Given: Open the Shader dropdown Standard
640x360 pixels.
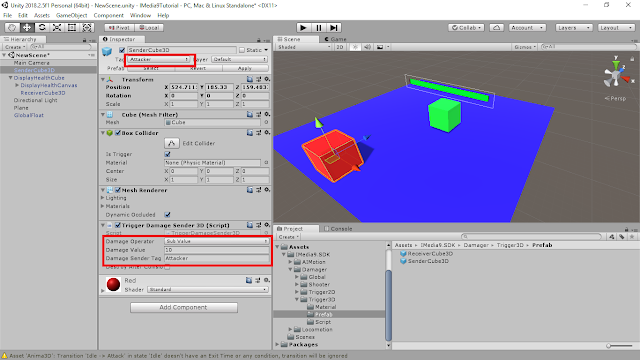Looking at the screenshot, I should point(208,289).
